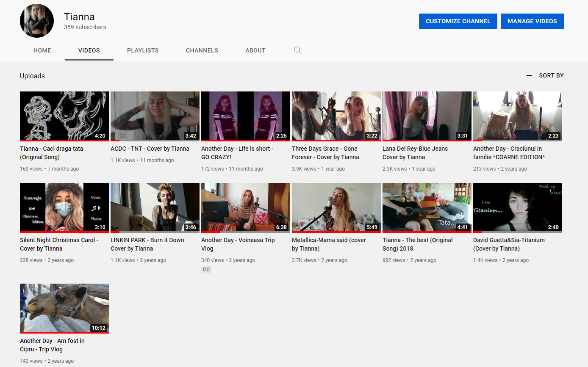Viewport: 588px width, 367px height.
Task: Open the Craciunul in familie thumbnail
Action: (518, 116)
